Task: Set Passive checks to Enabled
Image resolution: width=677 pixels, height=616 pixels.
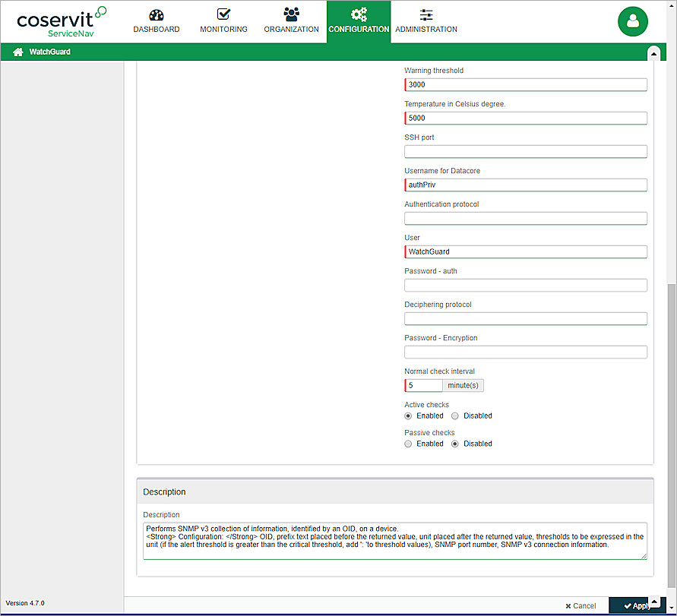Action: (x=409, y=444)
